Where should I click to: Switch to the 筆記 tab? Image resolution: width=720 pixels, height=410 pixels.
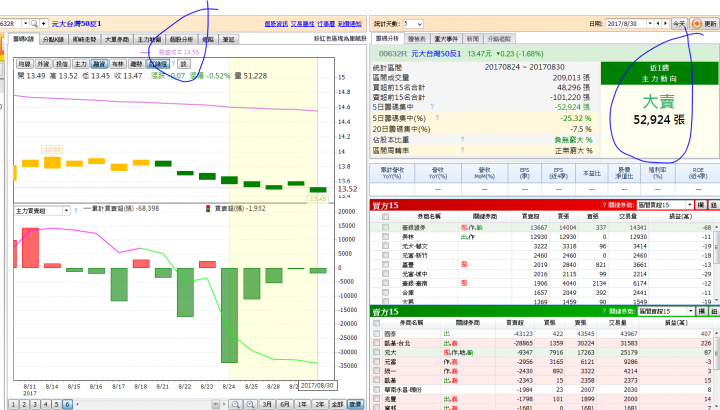[x=228, y=39]
